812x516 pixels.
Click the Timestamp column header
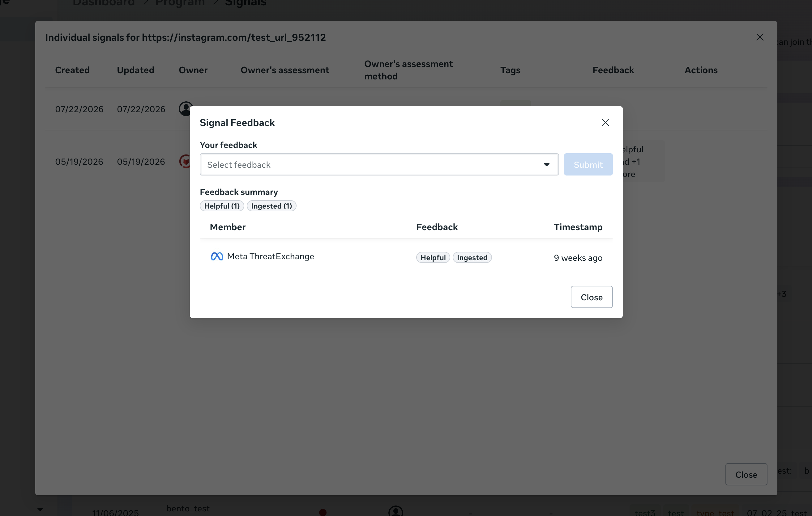(x=578, y=227)
